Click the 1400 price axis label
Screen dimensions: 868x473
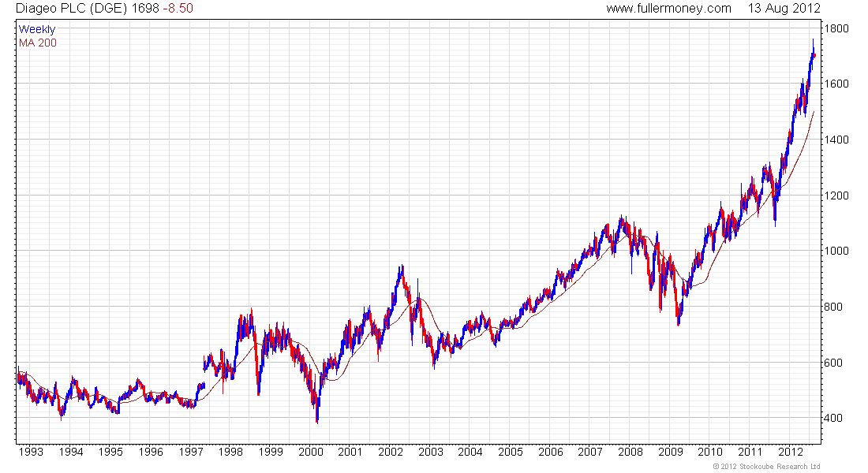click(x=836, y=140)
